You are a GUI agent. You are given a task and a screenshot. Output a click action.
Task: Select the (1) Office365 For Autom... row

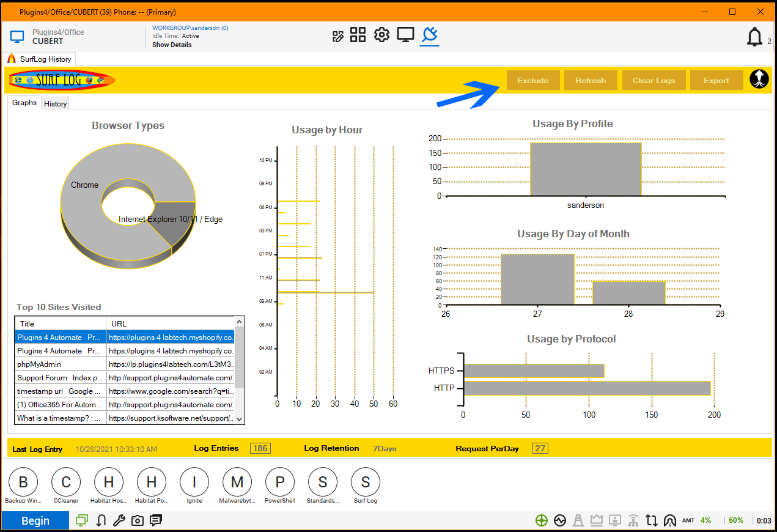coord(125,404)
